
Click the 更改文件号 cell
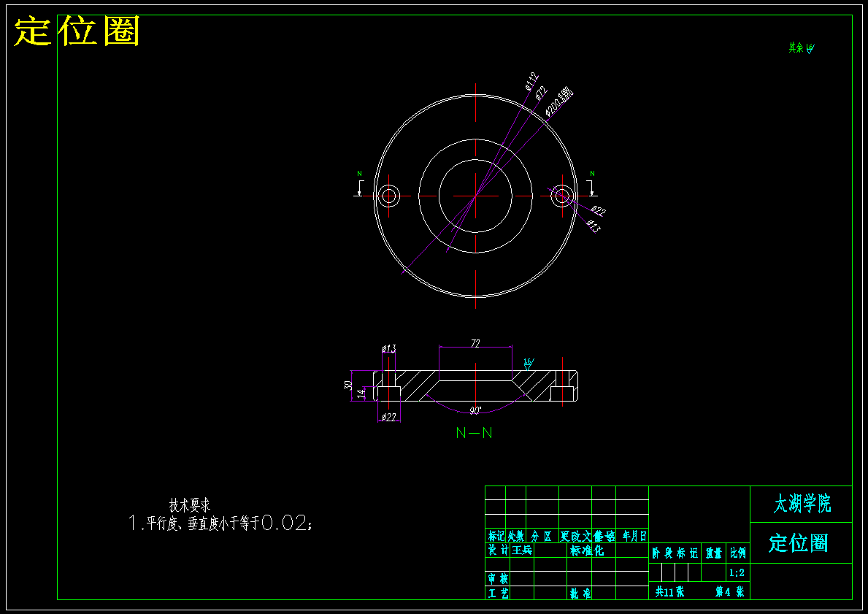(588, 536)
